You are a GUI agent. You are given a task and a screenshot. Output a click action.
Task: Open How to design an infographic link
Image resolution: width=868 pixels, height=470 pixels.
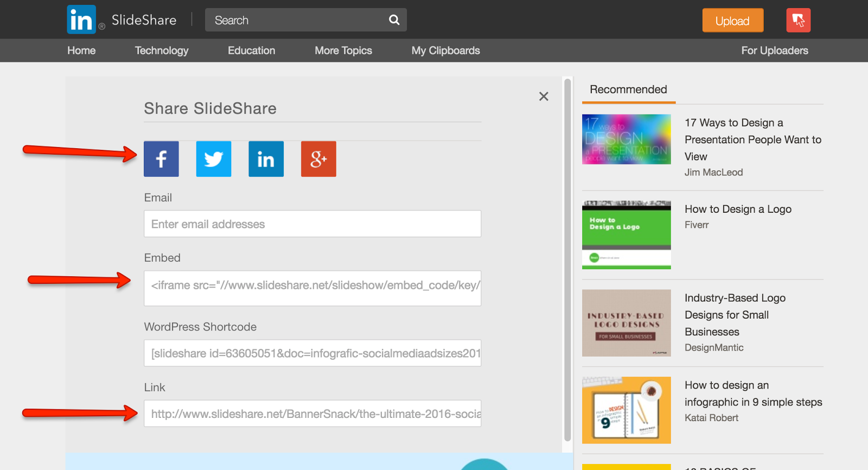click(754, 393)
